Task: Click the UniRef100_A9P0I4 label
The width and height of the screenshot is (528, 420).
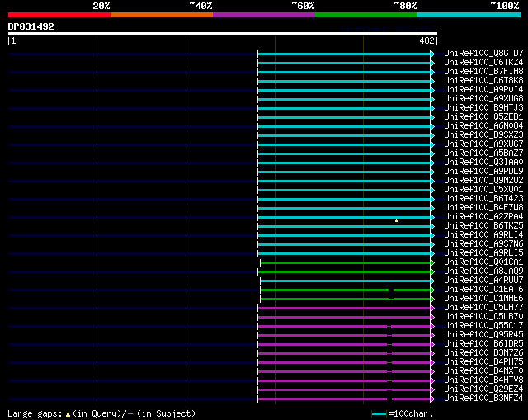Action: point(483,90)
